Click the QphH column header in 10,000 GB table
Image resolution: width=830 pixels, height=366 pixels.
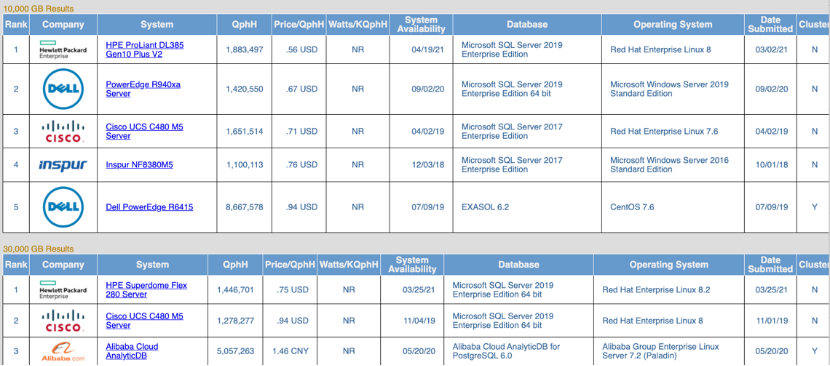[x=244, y=24]
